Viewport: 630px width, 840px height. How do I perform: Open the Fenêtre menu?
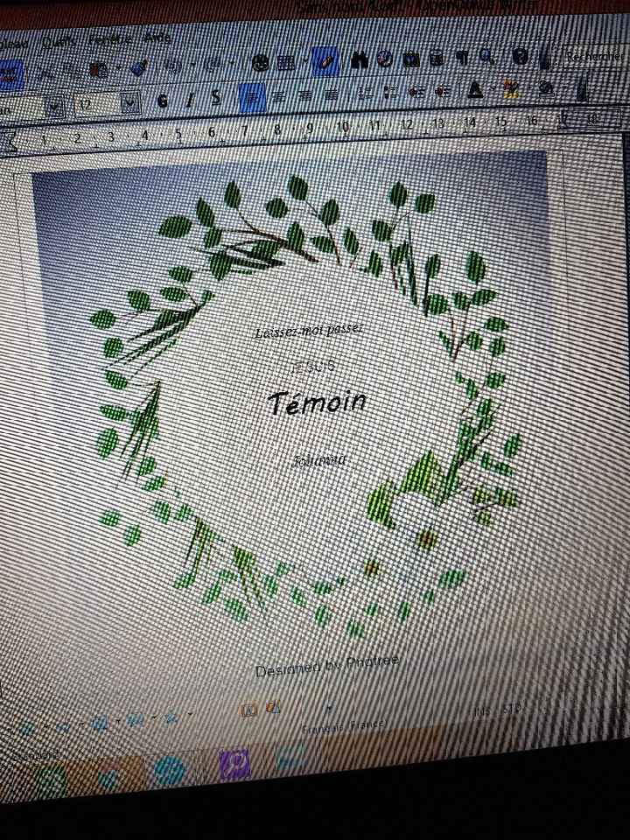coord(110,40)
